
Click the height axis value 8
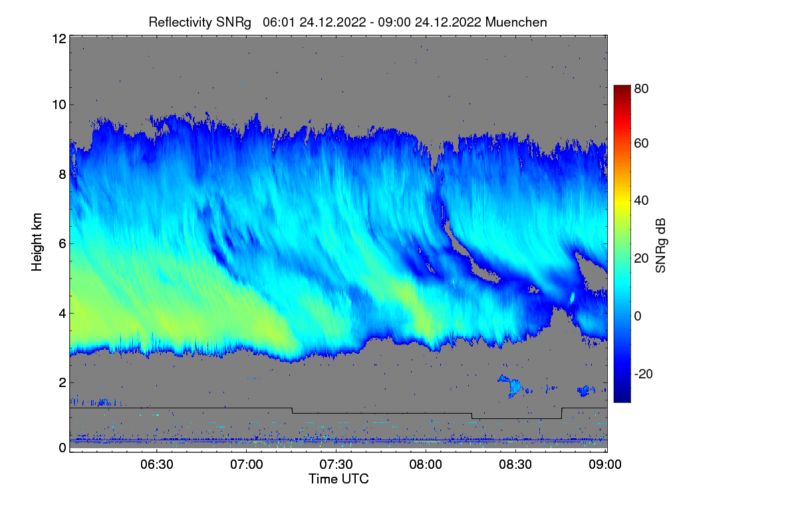coord(62,174)
